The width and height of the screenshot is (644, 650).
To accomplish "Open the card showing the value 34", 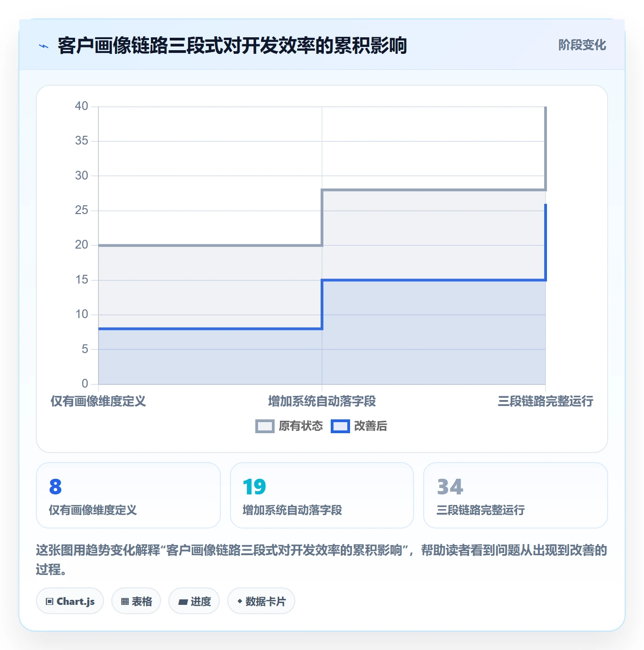I will (516, 495).
